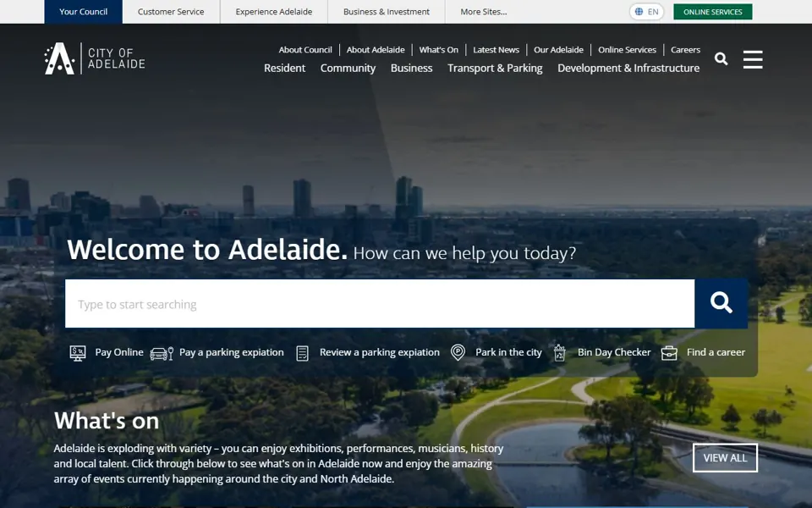Expand the More Sites... menu
The height and width of the screenshot is (508, 812).
click(484, 11)
